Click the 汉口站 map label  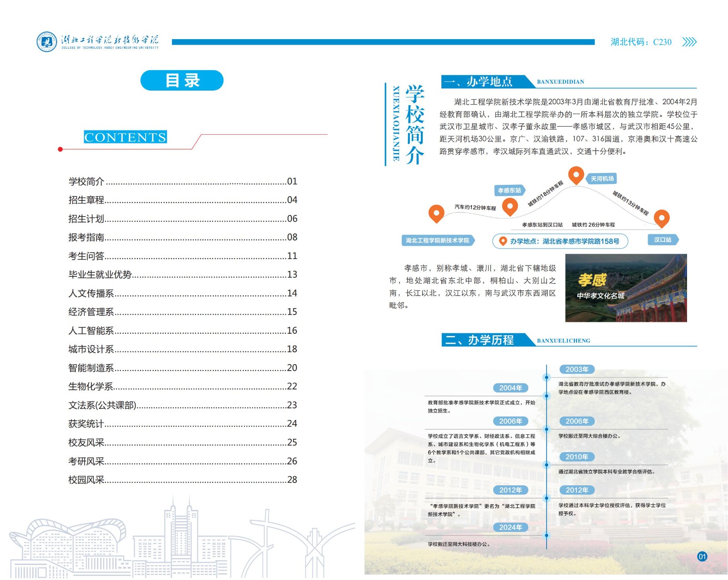tap(662, 239)
